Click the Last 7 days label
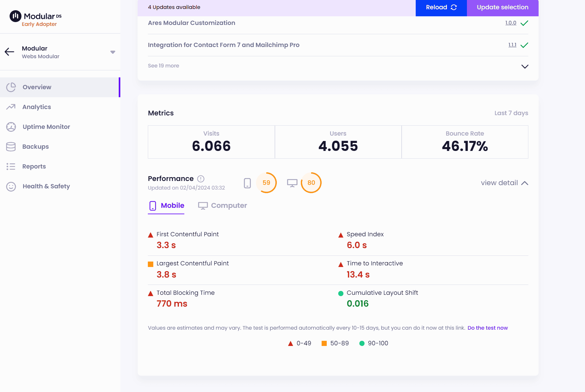The width and height of the screenshot is (585, 392). 511,113
